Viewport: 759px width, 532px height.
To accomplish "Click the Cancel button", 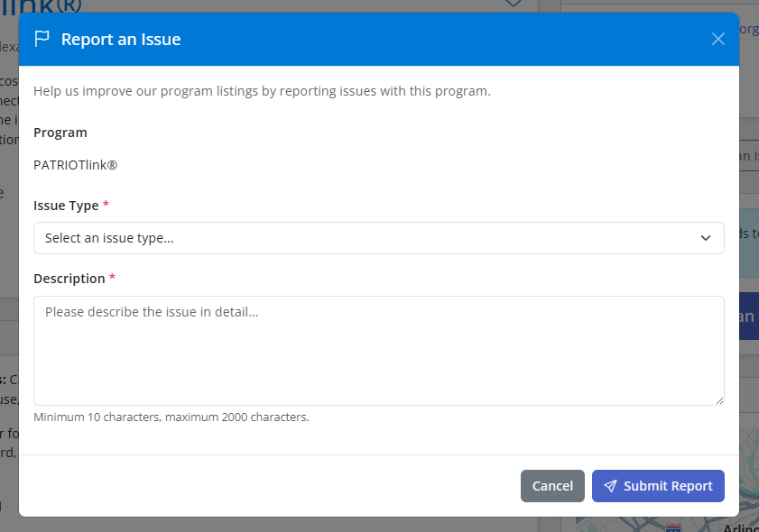I will [x=553, y=486].
